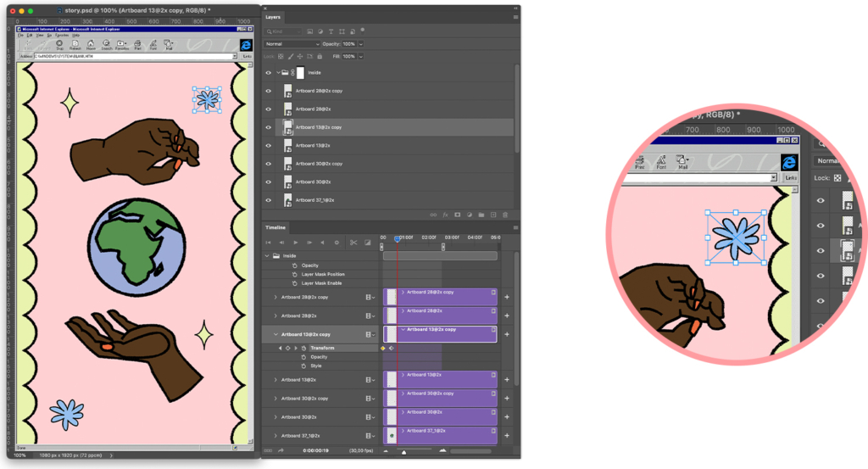The height and width of the screenshot is (469, 868).
Task: Hide the Artboard 37_1@2x layer
Action: (x=269, y=200)
